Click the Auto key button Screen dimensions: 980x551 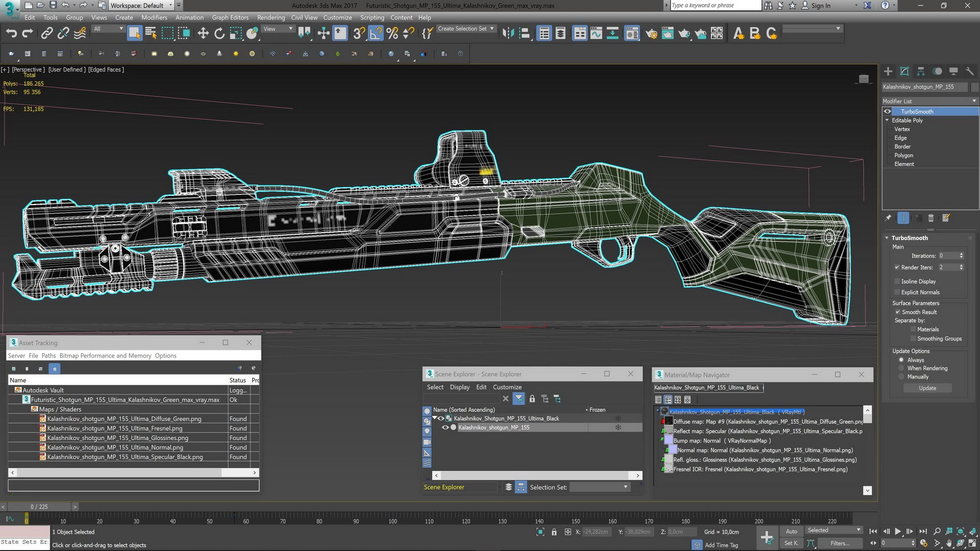[792, 532]
